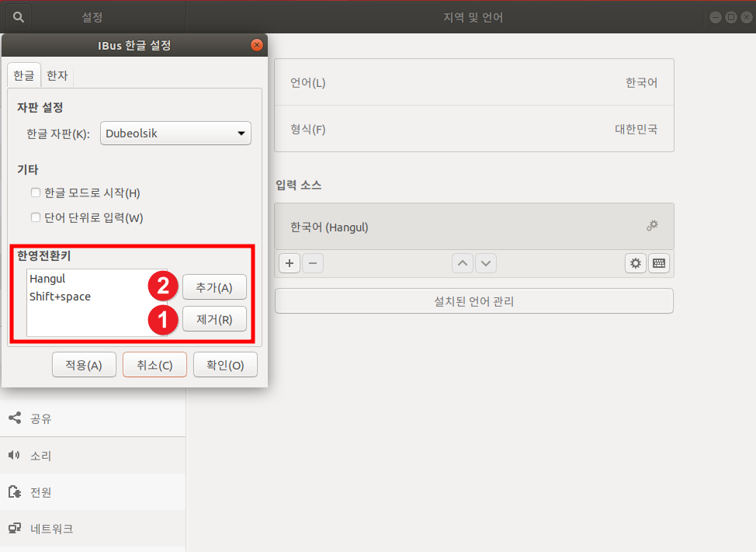
Task: Open the gear icon on 한국어 (Hangul) row
Action: click(652, 225)
